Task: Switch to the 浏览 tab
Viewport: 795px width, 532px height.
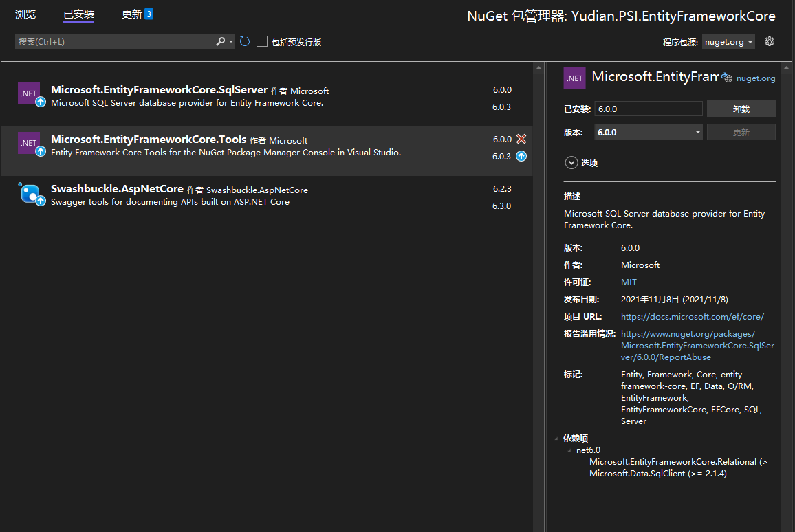Action: (25, 14)
